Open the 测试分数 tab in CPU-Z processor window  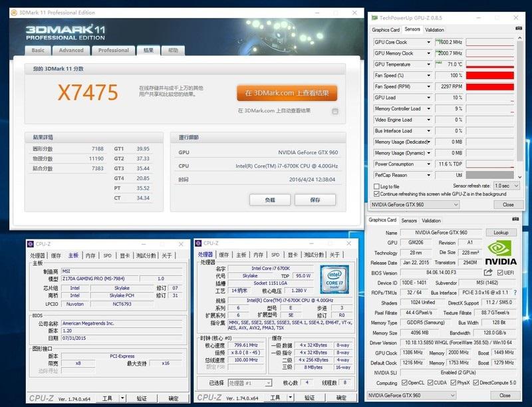(314, 255)
